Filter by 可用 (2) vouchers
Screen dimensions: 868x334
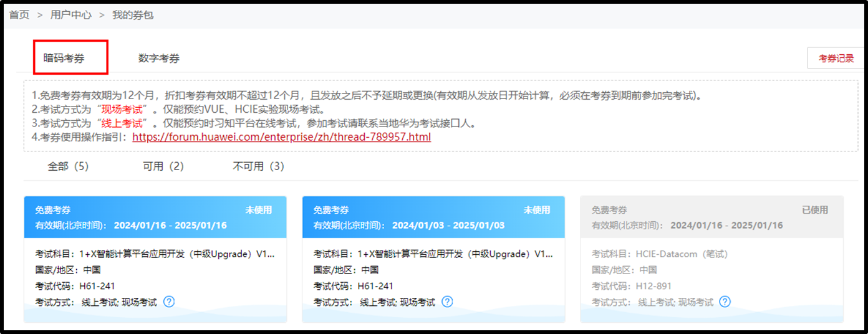click(163, 166)
